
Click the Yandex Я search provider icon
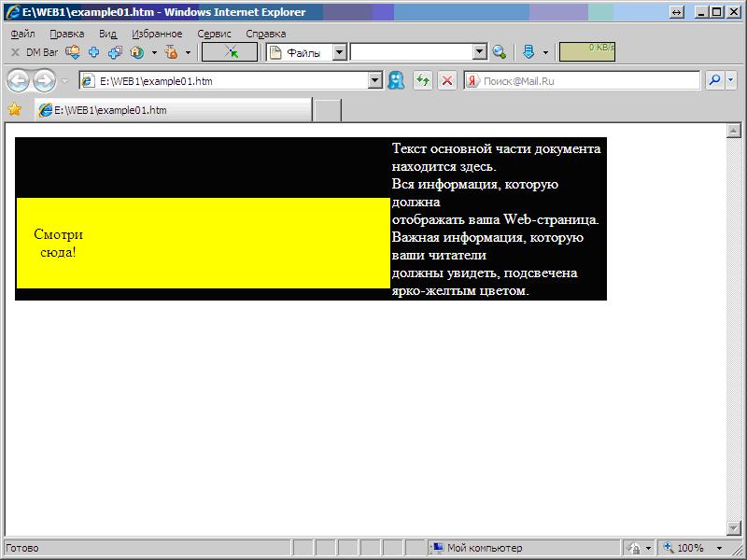click(472, 81)
